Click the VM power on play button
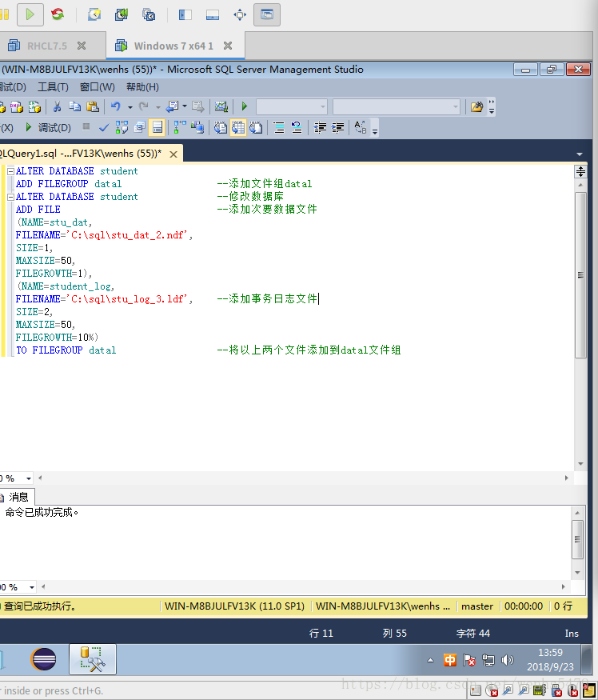Viewport: 598px width, 700px height. [x=30, y=14]
